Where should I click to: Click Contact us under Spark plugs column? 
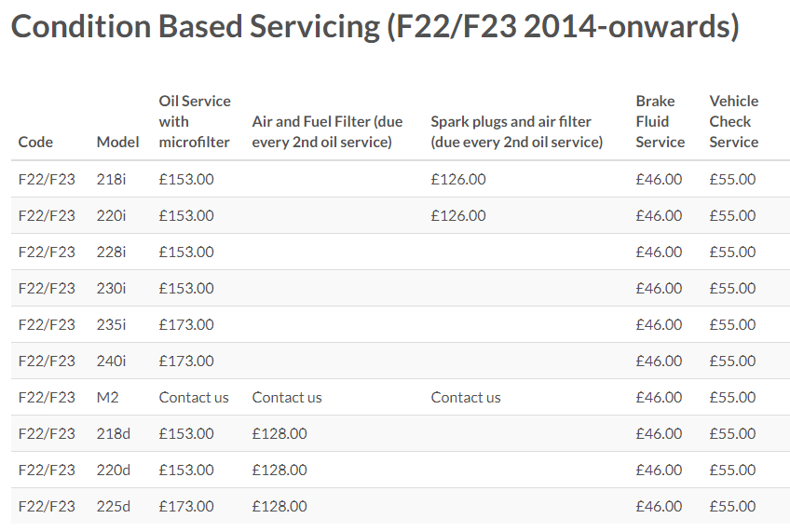point(466,398)
